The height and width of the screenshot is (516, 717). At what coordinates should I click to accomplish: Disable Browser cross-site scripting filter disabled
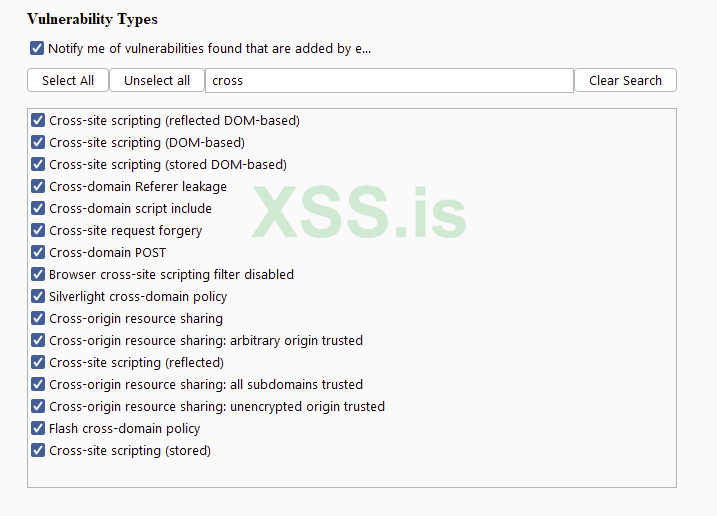[38, 275]
